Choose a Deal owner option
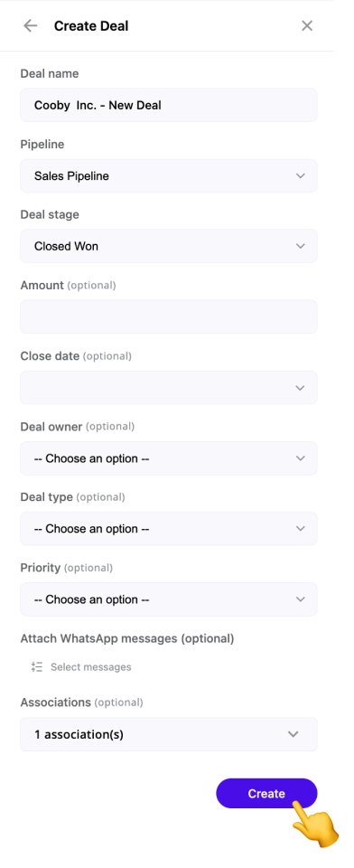354x868 pixels. [169, 458]
